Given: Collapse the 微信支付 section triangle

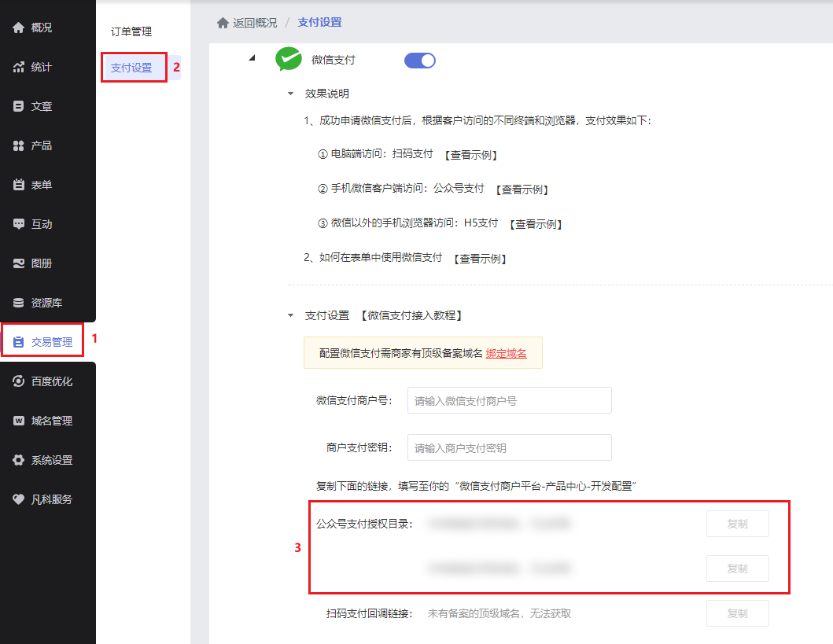Looking at the screenshot, I should 252,58.
